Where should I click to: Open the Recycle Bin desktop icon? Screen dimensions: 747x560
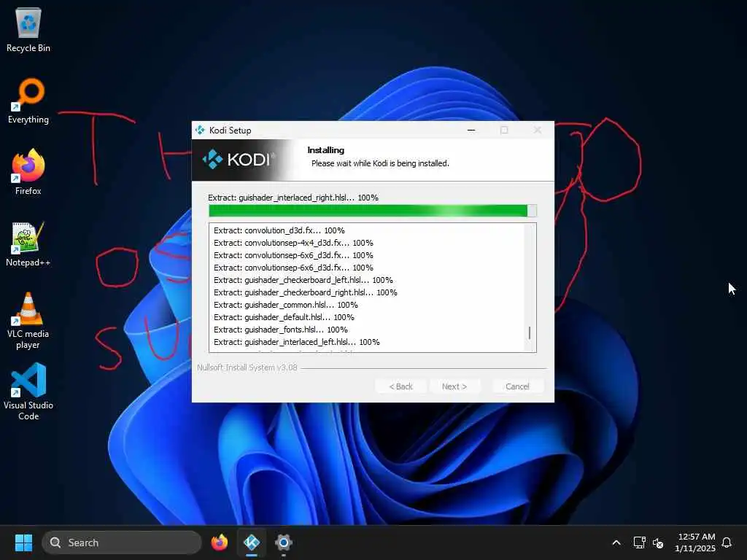pyautogui.click(x=28, y=29)
